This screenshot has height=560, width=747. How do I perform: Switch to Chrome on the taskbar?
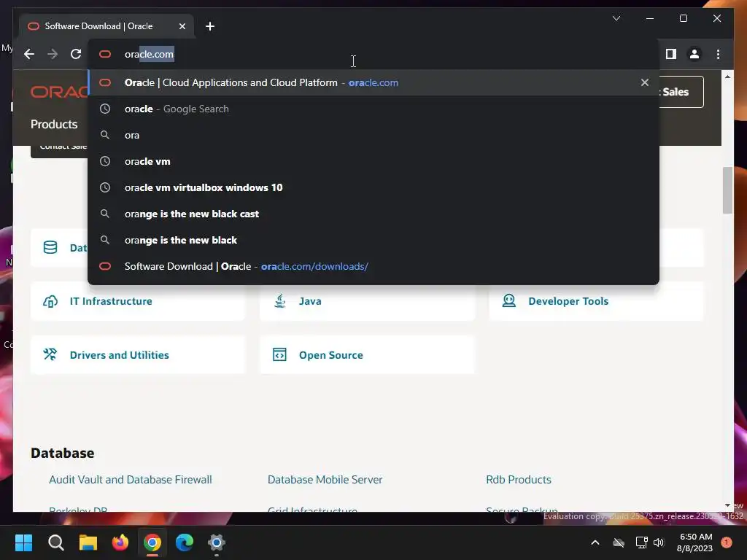(x=152, y=542)
